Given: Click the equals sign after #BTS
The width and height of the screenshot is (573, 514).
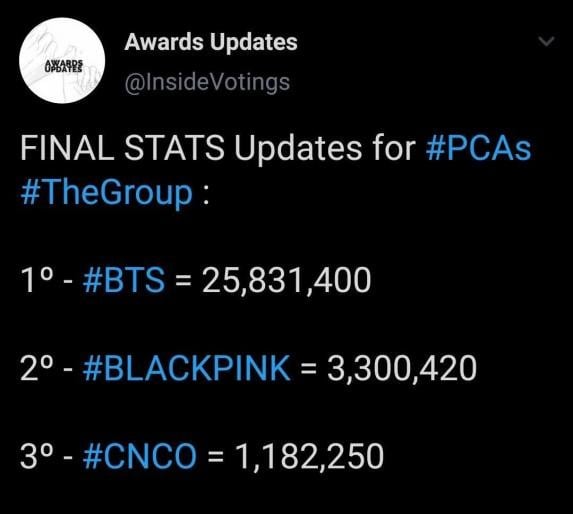Looking at the screenshot, I should tap(183, 281).
